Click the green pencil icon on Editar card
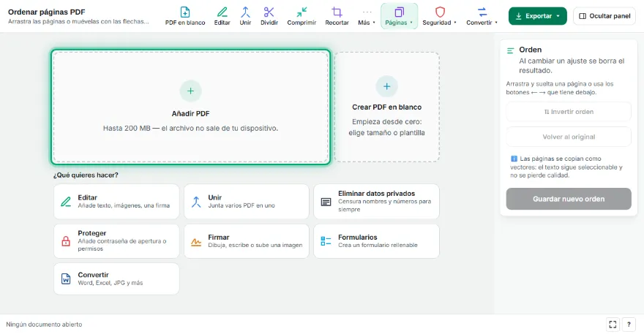This screenshot has width=644, height=334. [66, 202]
